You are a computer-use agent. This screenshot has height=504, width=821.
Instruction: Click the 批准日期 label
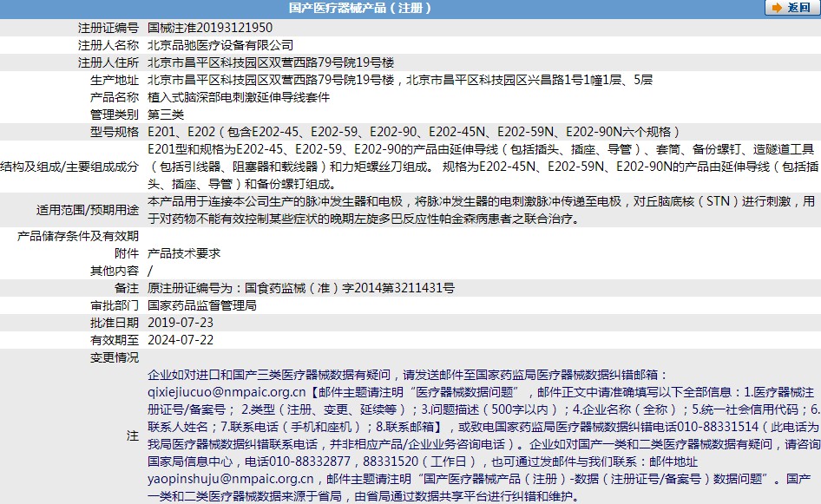click(x=115, y=323)
